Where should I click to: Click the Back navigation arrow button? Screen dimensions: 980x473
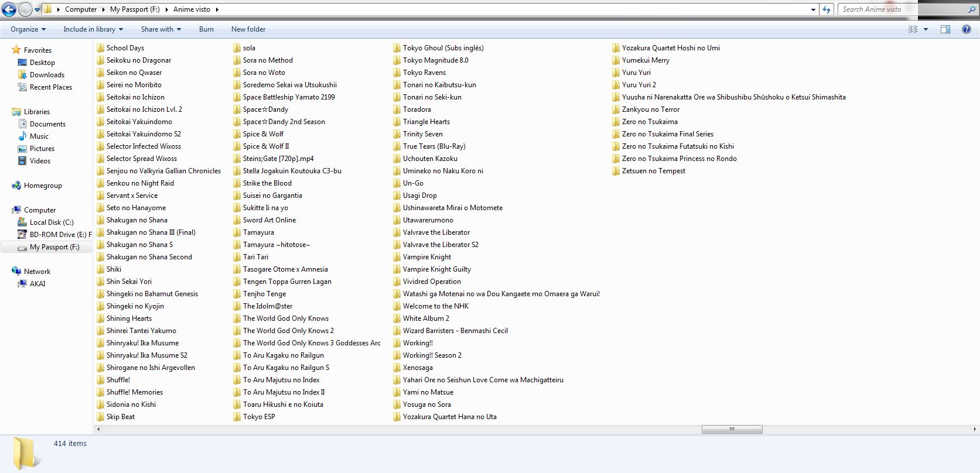click(9, 9)
